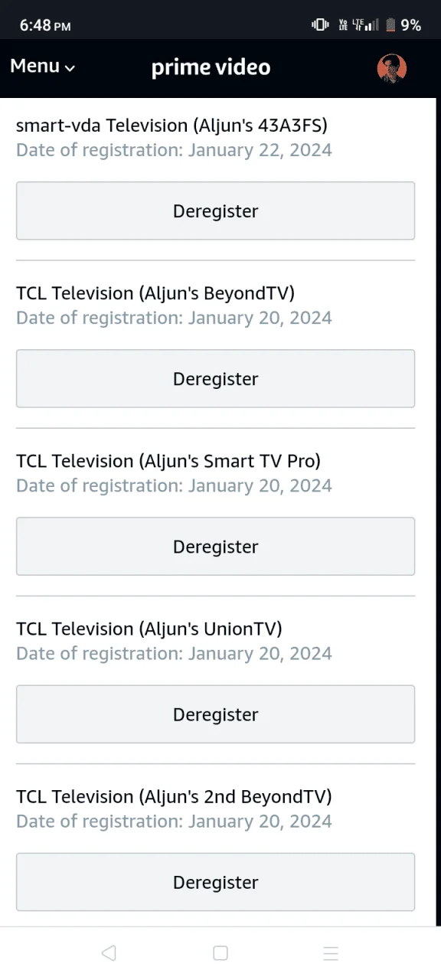Expand the Menu dropdown
The height and width of the screenshot is (980, 441).
(x=43, y=67)
